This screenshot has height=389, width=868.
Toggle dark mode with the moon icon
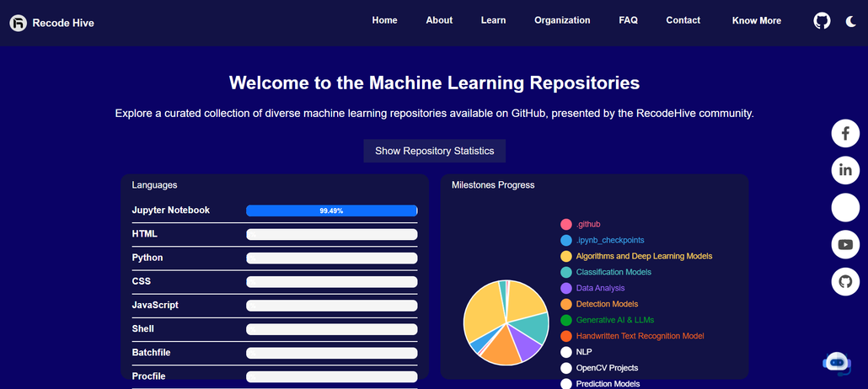[851, 22]
